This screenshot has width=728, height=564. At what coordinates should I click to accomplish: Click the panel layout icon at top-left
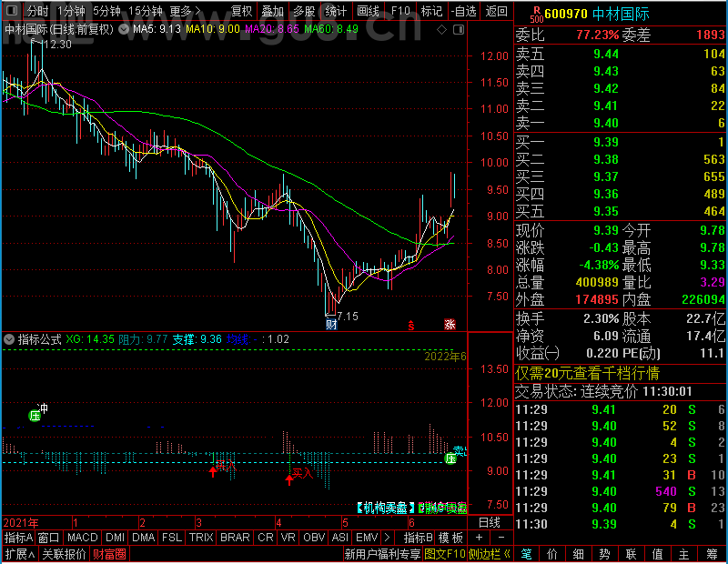click(12, 10)
